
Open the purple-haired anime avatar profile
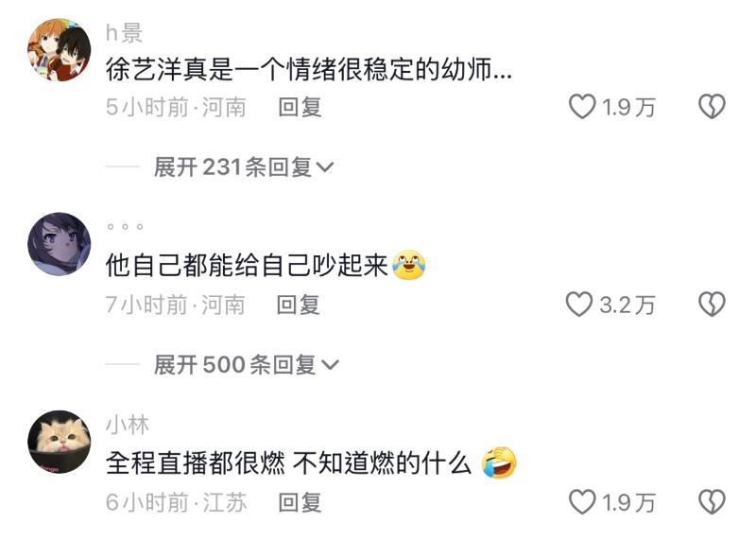pyautogui.click(x=60, y=244)
